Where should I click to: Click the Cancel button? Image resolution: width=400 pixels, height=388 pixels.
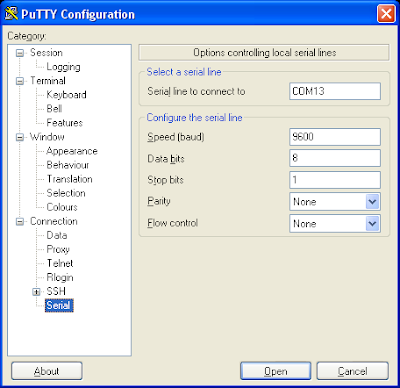click(x=353, y=371)
